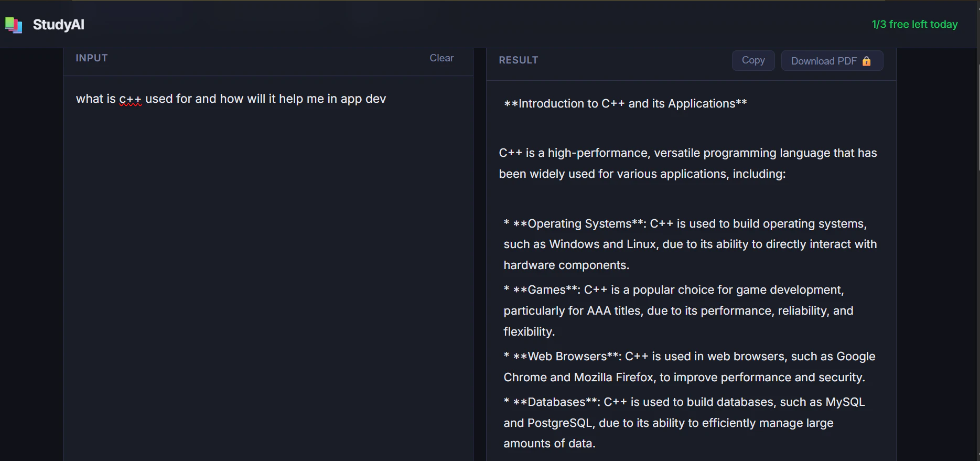Click the "1/3 free left today" counter
This screenshot has width=980, height=461.
[x=914, y=25]
